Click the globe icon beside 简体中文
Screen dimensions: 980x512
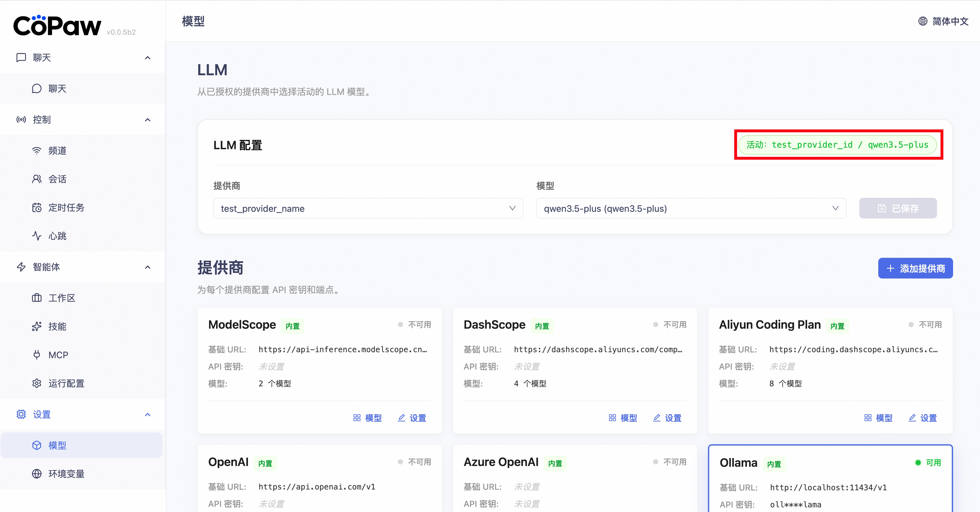click(923, 21)
